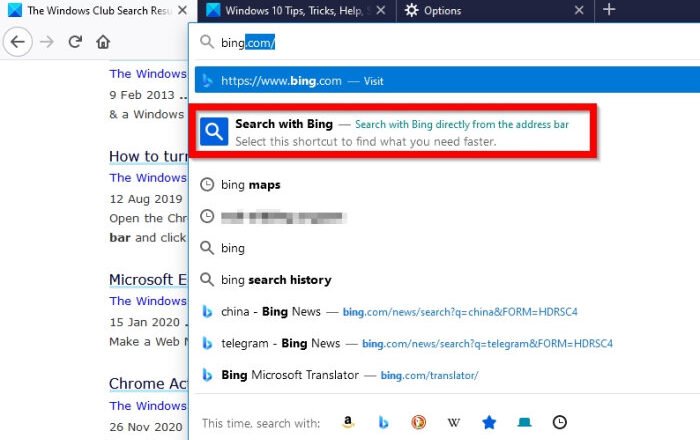This screenshot has width=700, height=440.
Task: Visit https://www.bing.com suggestion
Action: [x=447, y=81]
